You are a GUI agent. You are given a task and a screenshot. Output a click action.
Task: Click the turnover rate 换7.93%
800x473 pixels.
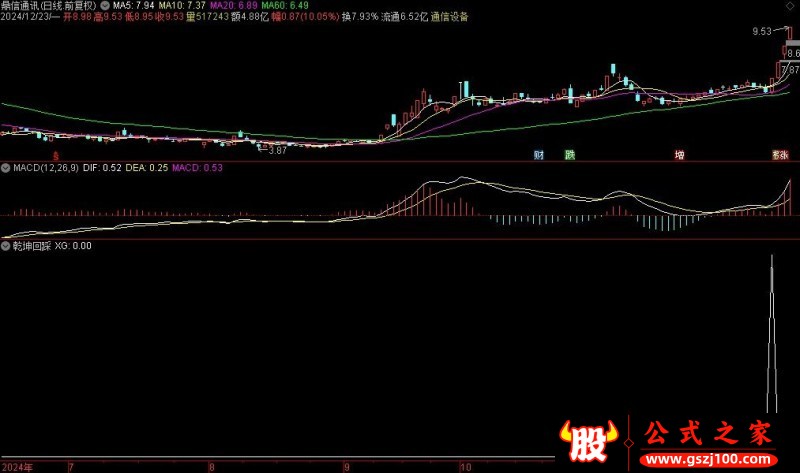pos(360,17)
